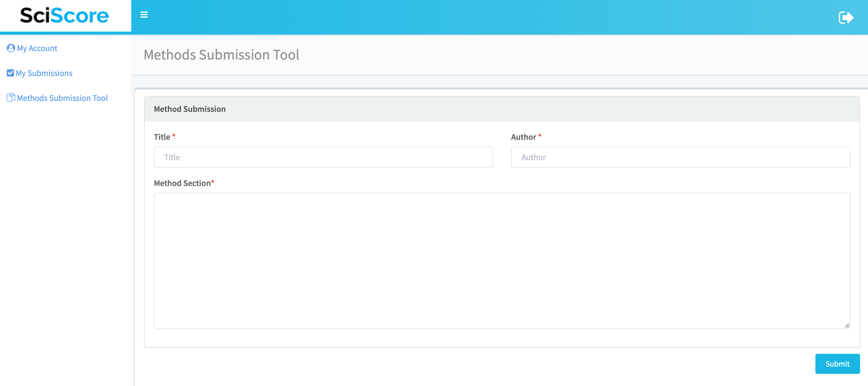Click the Method Section field label
This screenshot has width=868, height=386.
pos(182,183)
